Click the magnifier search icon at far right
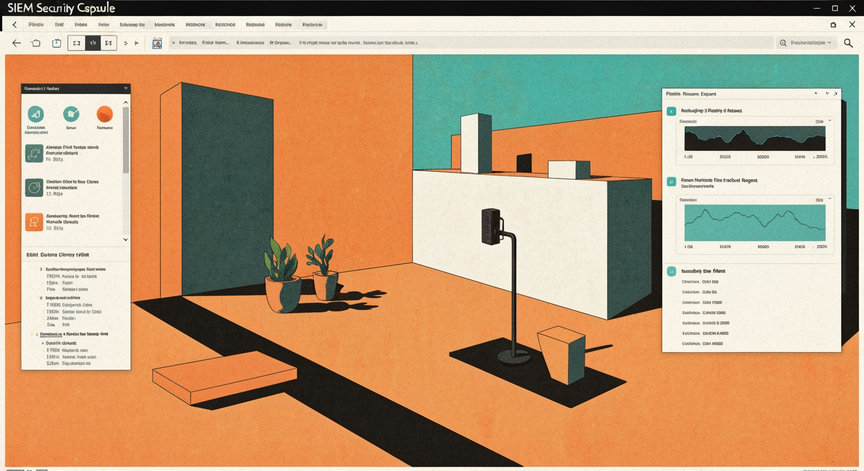The image size is (864, 471). pos(848,42)
